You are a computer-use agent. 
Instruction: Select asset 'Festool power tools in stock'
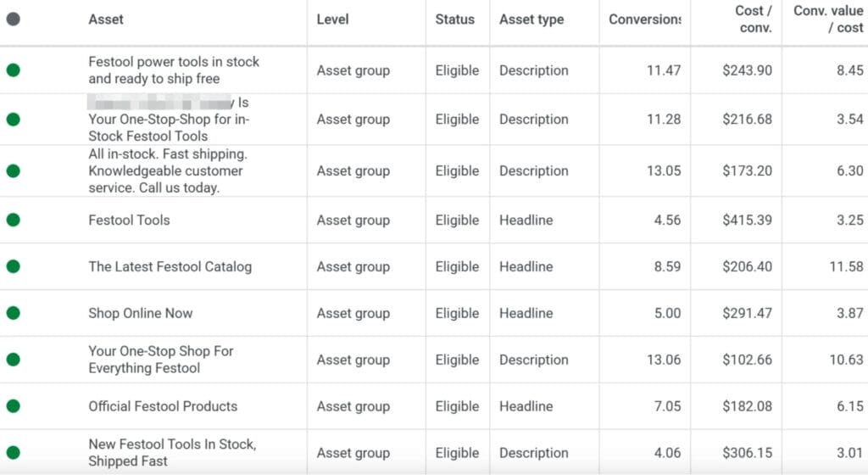click(x=174, y=70)
